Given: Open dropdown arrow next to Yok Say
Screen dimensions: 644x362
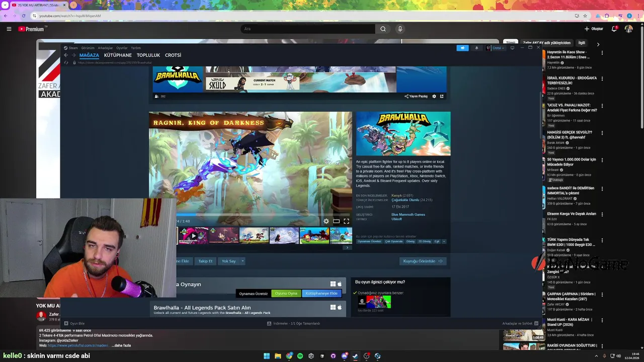Looking at the screenshot, I should click(243, 261).
